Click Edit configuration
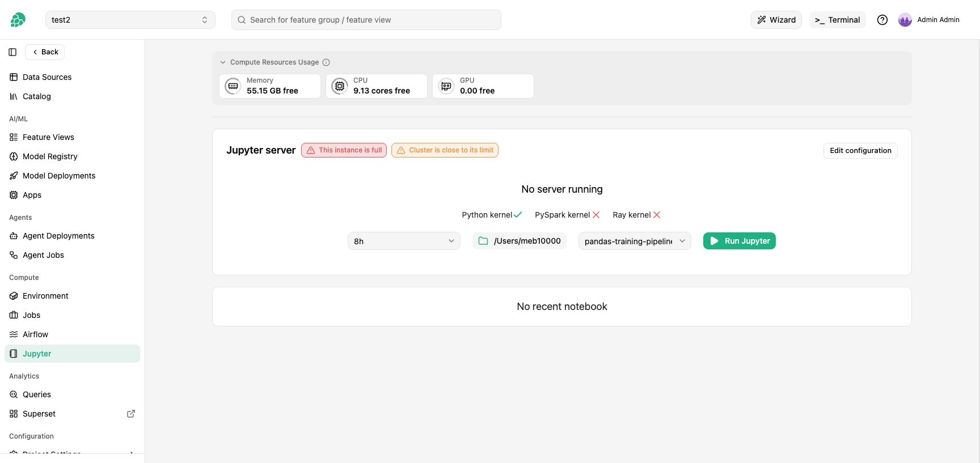Viewport: 980px width, 463px height. click(x=860, y=151)
